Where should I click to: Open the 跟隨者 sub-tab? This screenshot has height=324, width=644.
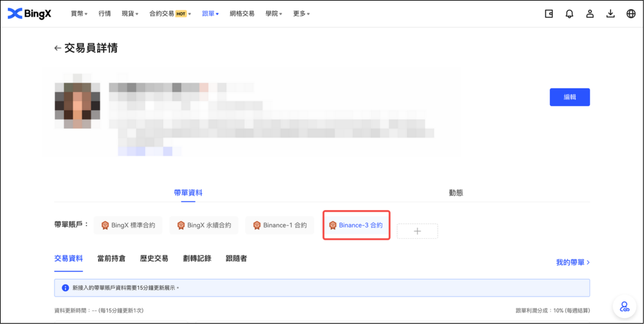(236, 258)
